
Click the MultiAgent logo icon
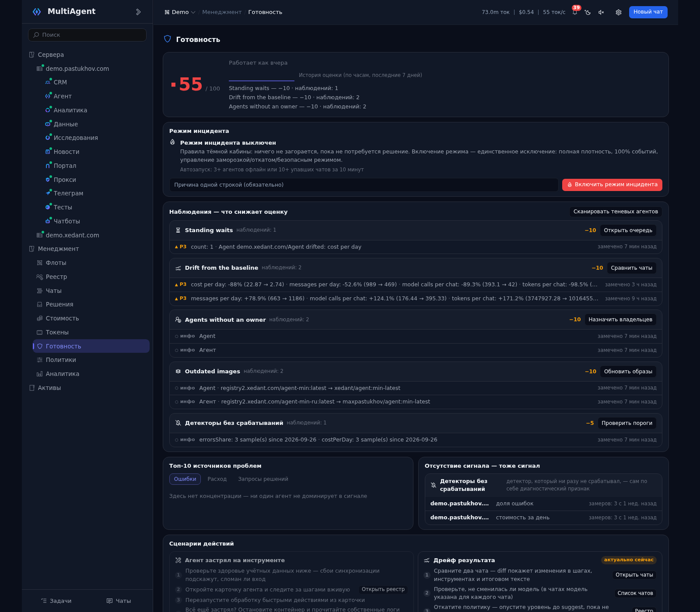37,12
